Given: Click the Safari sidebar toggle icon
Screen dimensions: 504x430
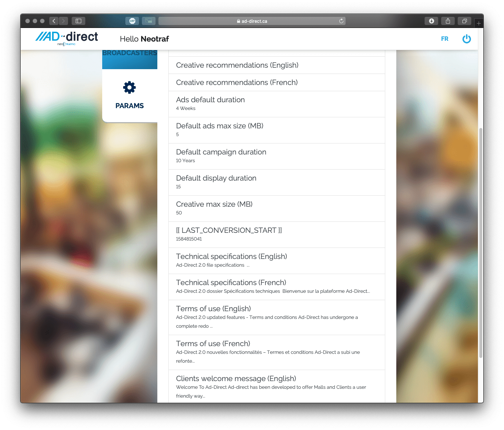Looking at the screenshot, I should [78, 21].
